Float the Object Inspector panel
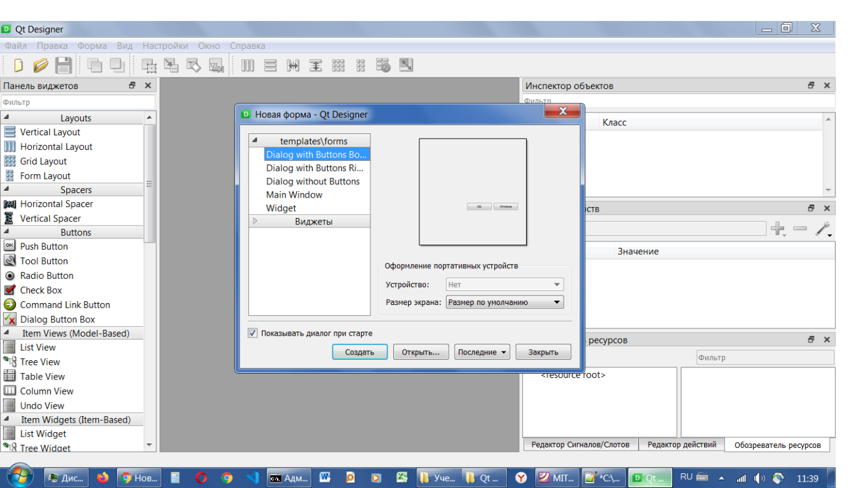 (811, 85)
